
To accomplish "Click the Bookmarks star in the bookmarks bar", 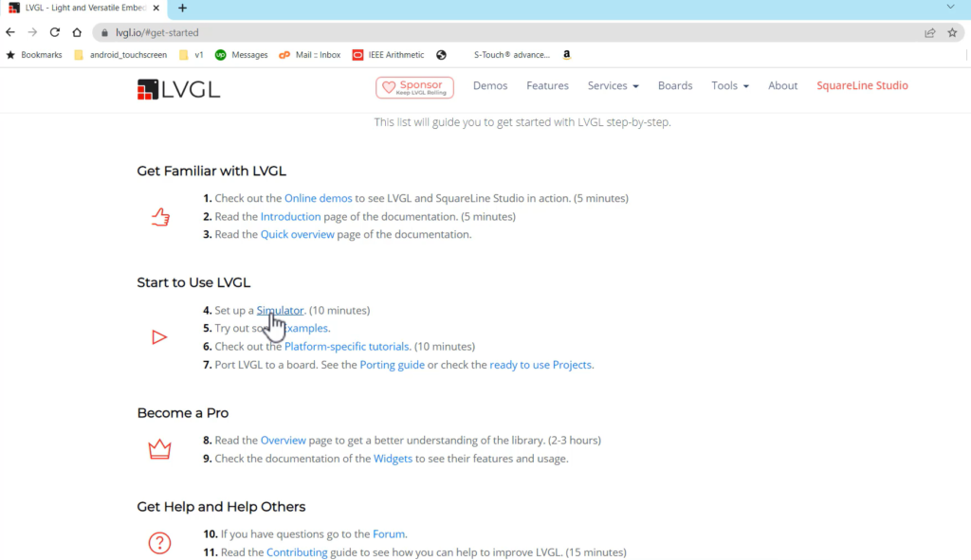I will [x=10, y=54].
